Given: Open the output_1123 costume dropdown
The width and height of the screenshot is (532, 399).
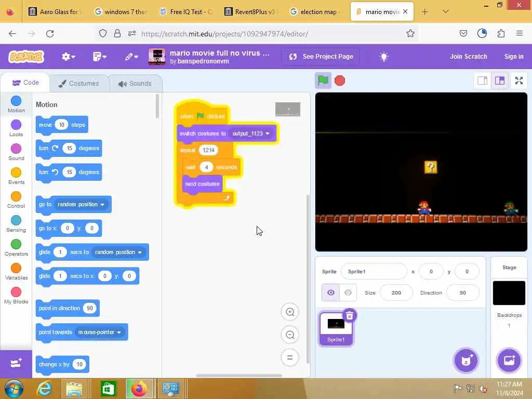Looking at the screenshot, I should tap(251, 134).
